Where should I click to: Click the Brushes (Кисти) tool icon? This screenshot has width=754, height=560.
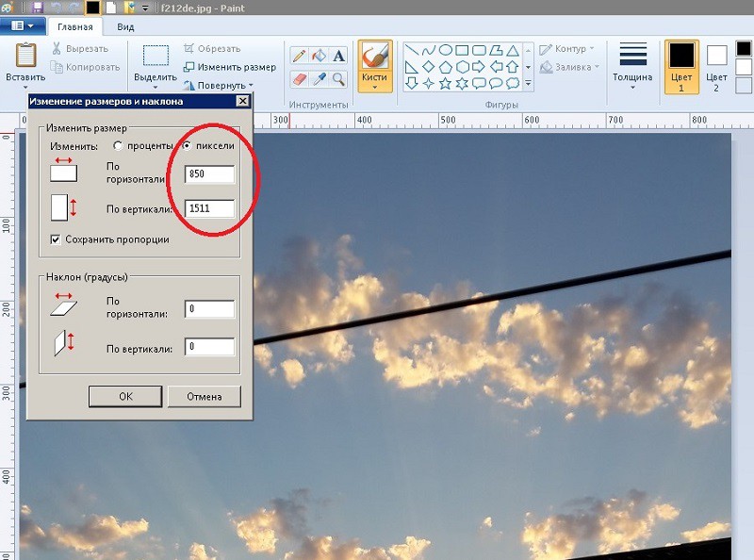[x=375, y=57]
